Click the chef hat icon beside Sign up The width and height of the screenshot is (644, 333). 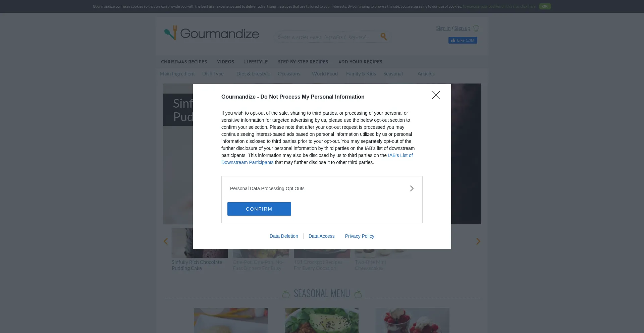[476, 28]
